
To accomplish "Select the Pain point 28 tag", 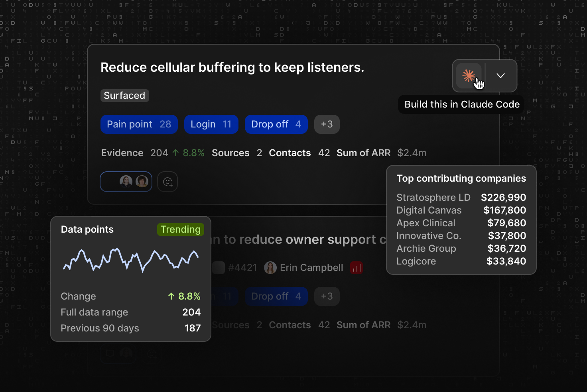I will coord(139,124).
